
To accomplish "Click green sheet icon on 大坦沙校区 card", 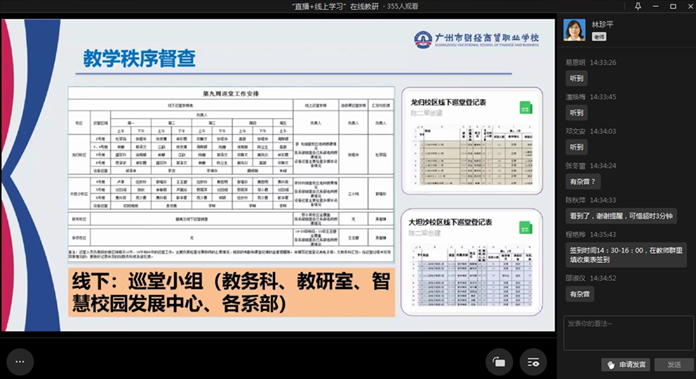I will click(526, 228).
